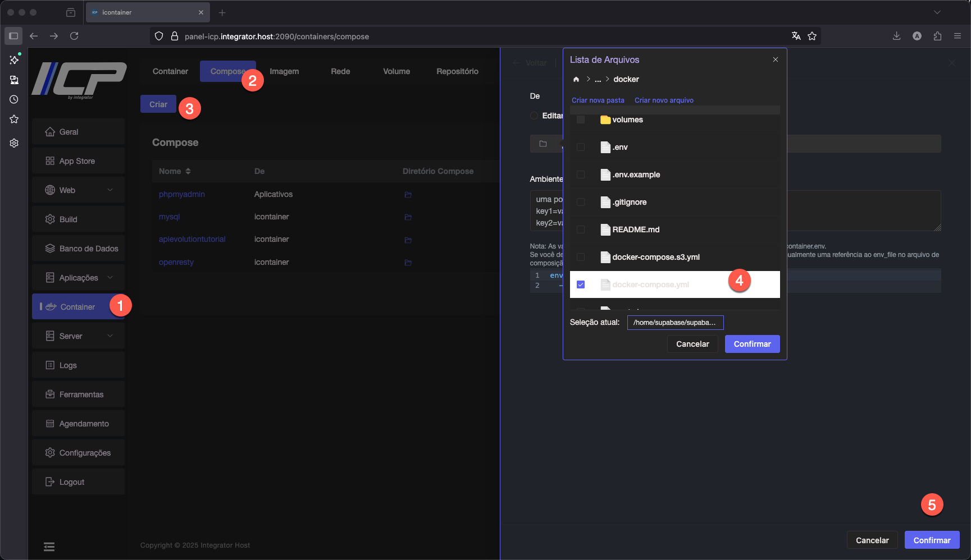Open the Volume tab
This screenshot has width=971, height=560.
point(396,71)
